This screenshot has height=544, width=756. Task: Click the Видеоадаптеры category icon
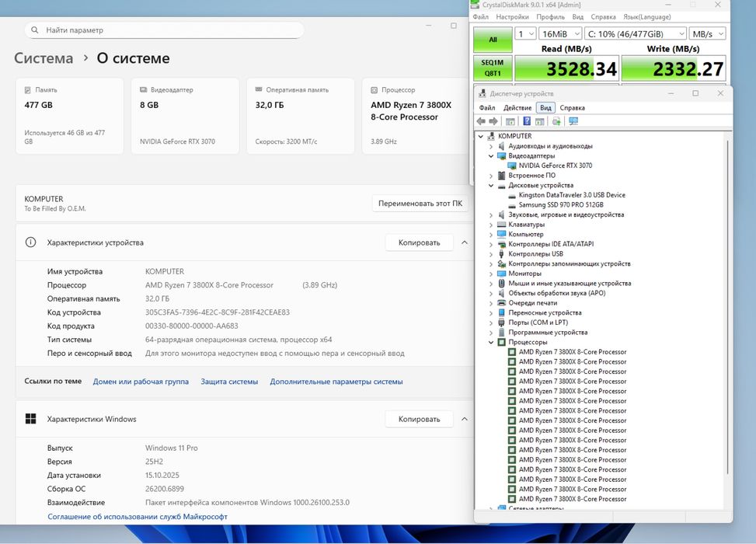point(501,155)
